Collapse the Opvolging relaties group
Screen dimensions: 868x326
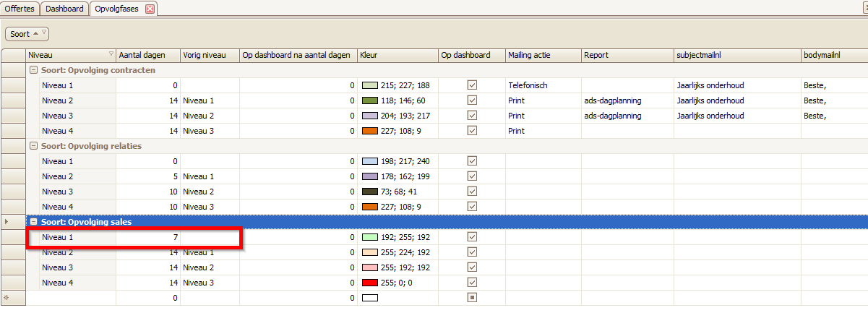[x=33, y=146]
